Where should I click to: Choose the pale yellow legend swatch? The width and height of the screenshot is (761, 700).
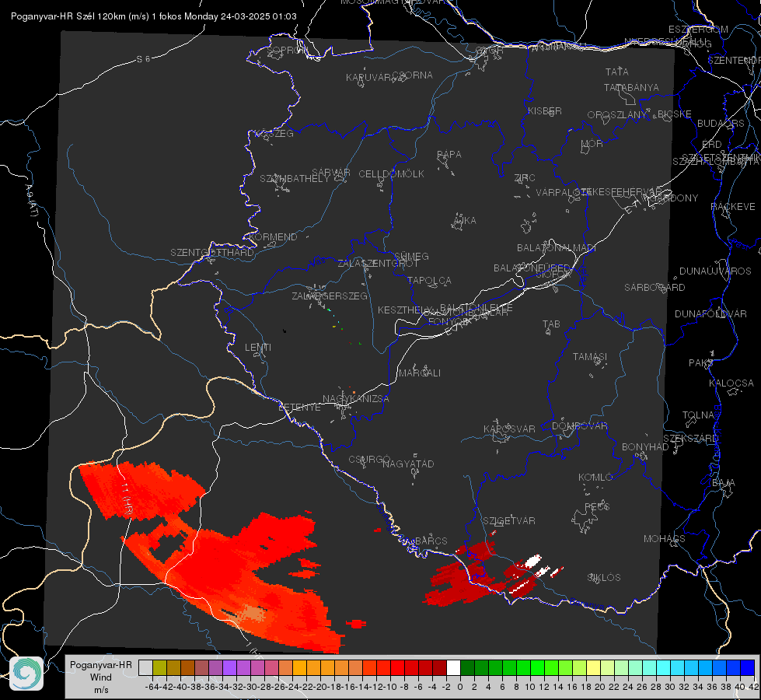click(594, 667)
